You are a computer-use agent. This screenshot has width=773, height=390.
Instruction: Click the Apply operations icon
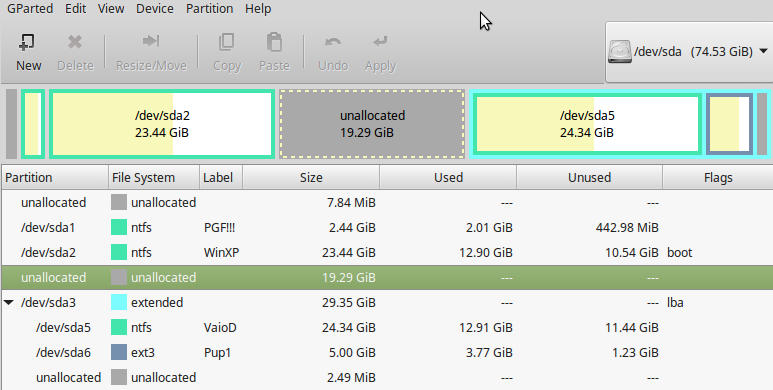[380, 42]
